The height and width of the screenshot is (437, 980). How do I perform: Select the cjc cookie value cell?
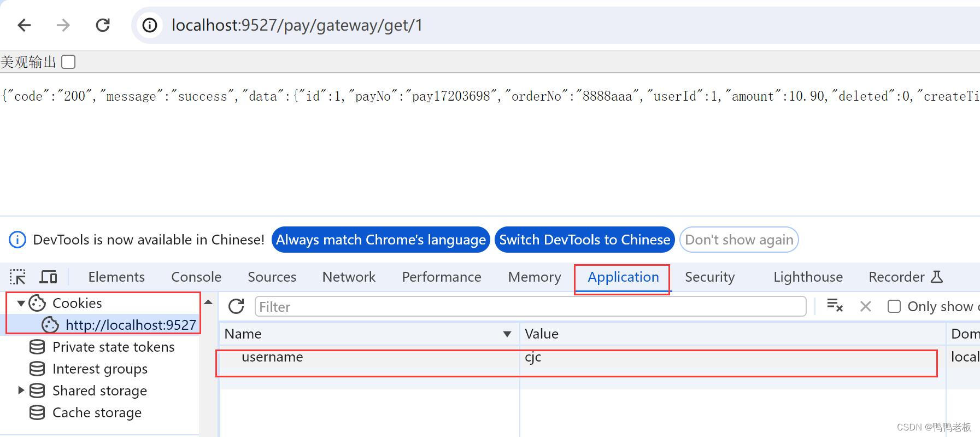click(732, 357)
